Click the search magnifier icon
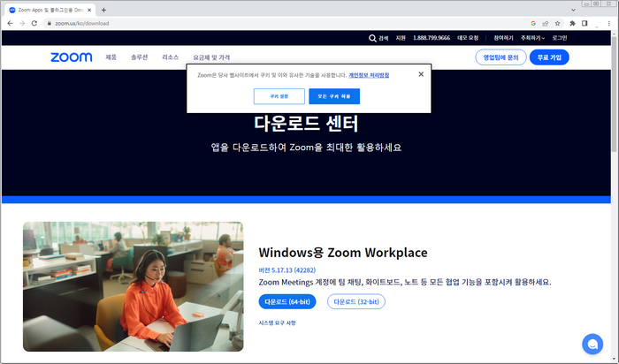Image resolution: width=619 pixels, height=364 pixels. pos(372,38)
